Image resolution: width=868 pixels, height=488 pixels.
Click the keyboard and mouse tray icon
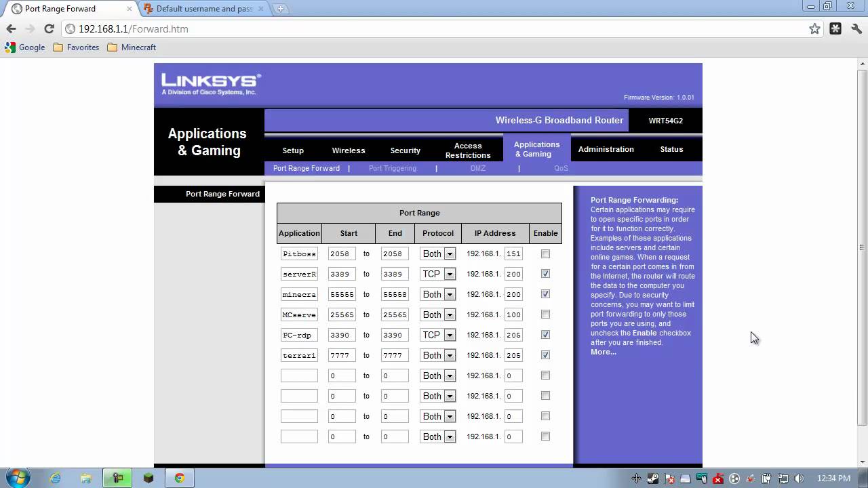tap(702, 479)
